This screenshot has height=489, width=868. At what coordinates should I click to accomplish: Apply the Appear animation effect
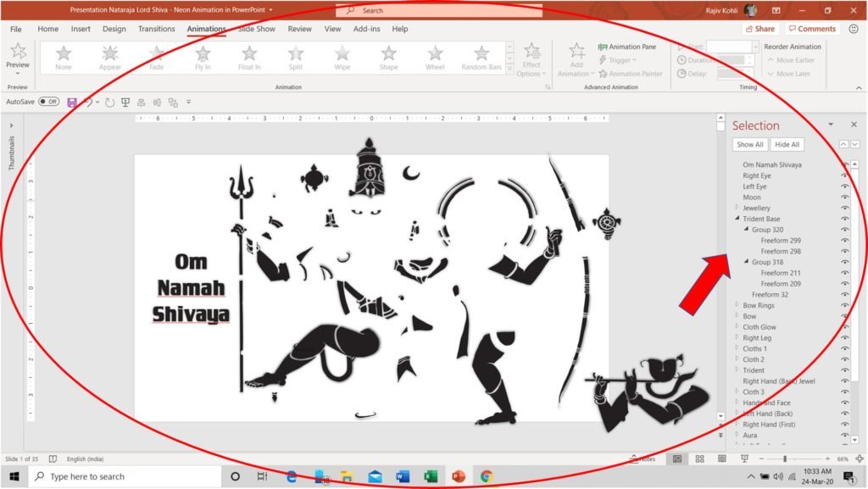(109, 58)
